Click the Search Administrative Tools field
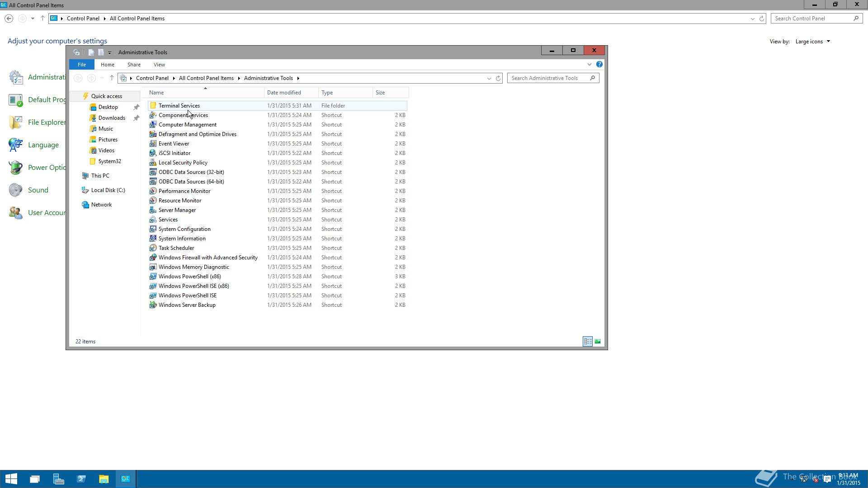This screenshot has width=868, height=488. pyautogui.click(x=553, y=78)
